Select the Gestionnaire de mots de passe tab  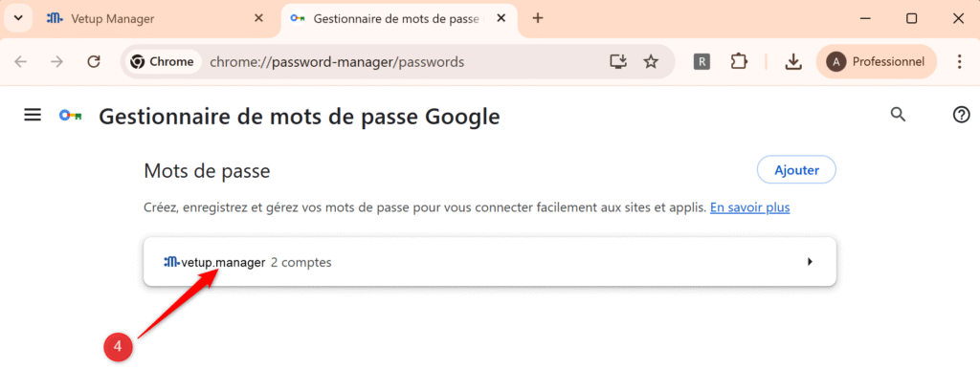(x=398, y=19)
